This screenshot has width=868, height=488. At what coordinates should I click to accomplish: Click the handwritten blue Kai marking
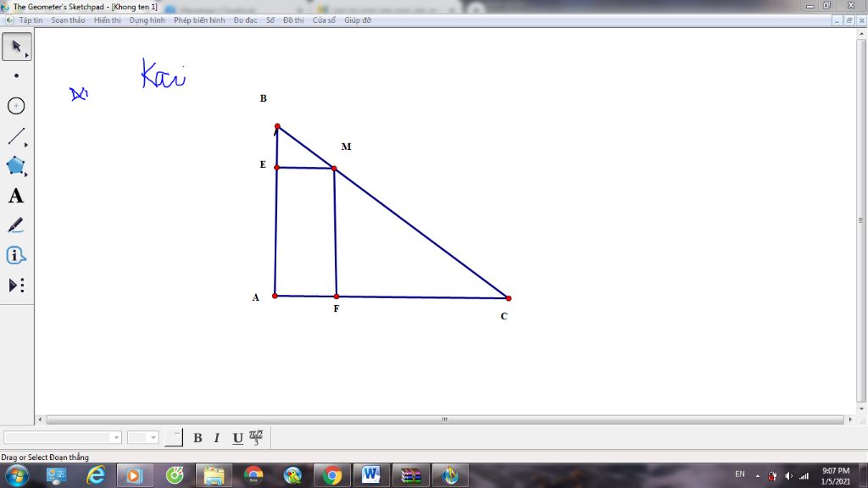click(164, 74)
